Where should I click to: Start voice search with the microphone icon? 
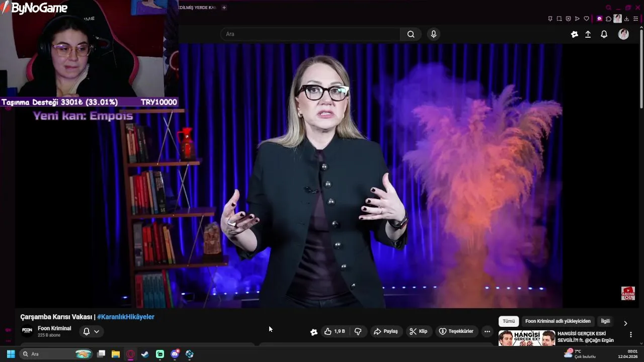pyautogui.click(x=434, y=34)
